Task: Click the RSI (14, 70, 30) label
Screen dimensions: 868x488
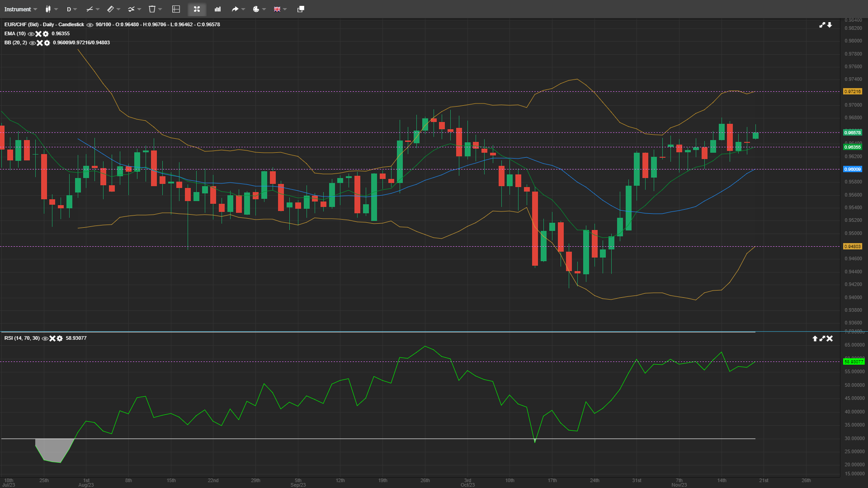Action: click(22, 338)
